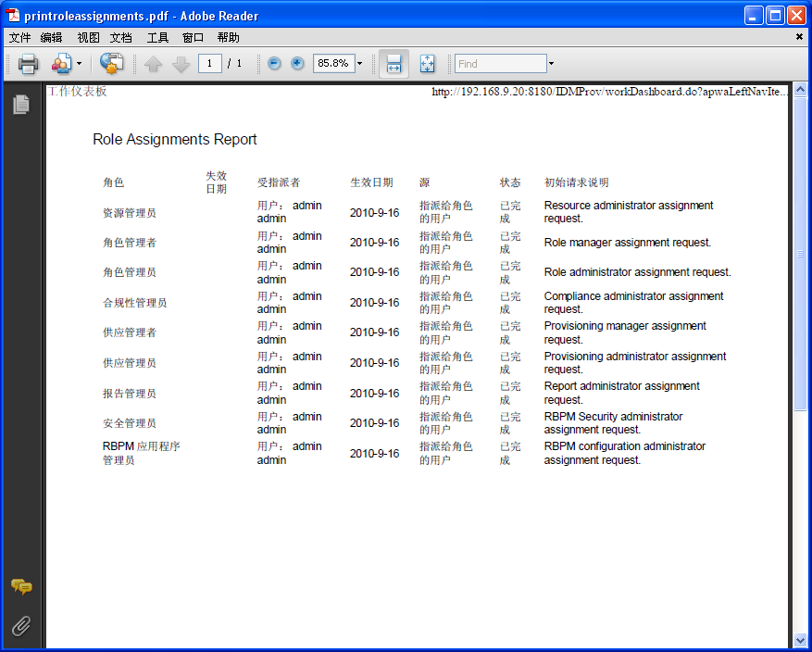Go to next page arrow
The height and width of the screenshot is (652, 812).
[181, 64]
